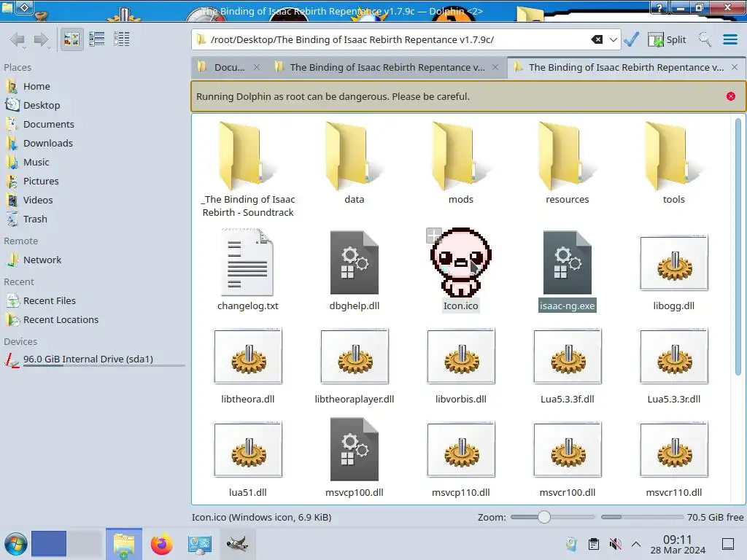The width and height of the screenshot is (747, 560).
Task: Go forward with the right arrow button
Action: 42,39
